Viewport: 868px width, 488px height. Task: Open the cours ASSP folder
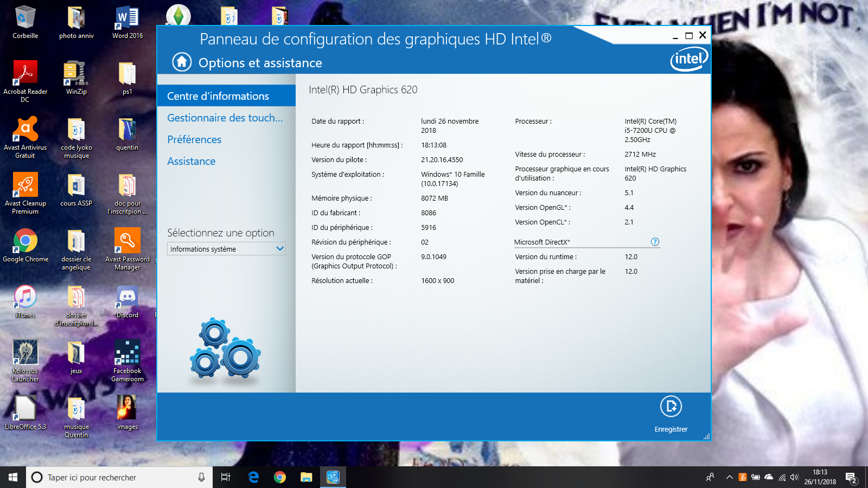pos(76,190)
